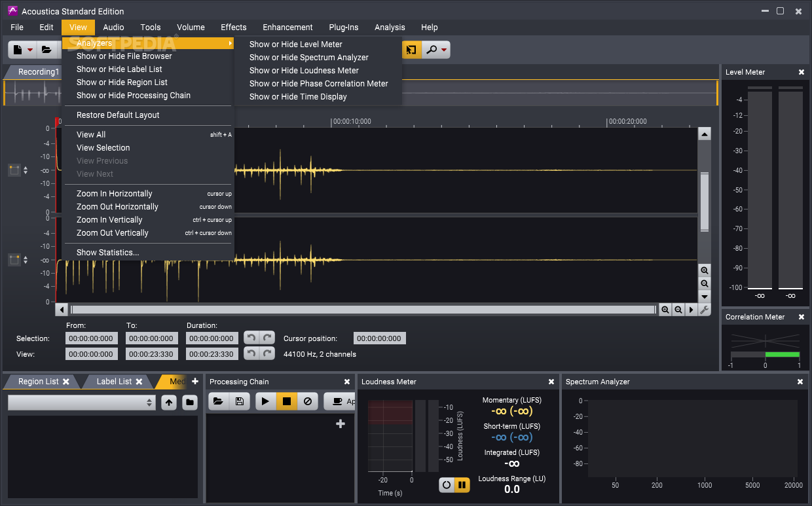The width and height of the screenshot is (812, 506).
Task: Close the Spectrum Analyzer panel
Action: [800, 382]
